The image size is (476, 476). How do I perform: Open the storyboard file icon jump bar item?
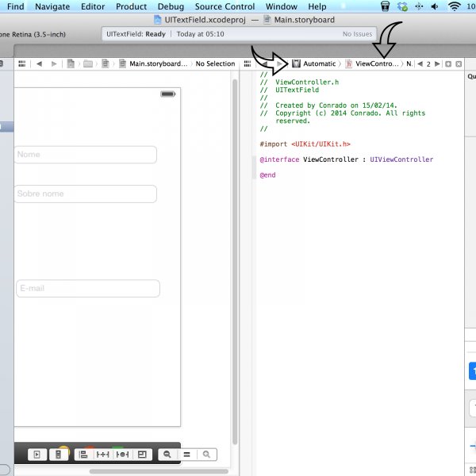pos(105,63)
